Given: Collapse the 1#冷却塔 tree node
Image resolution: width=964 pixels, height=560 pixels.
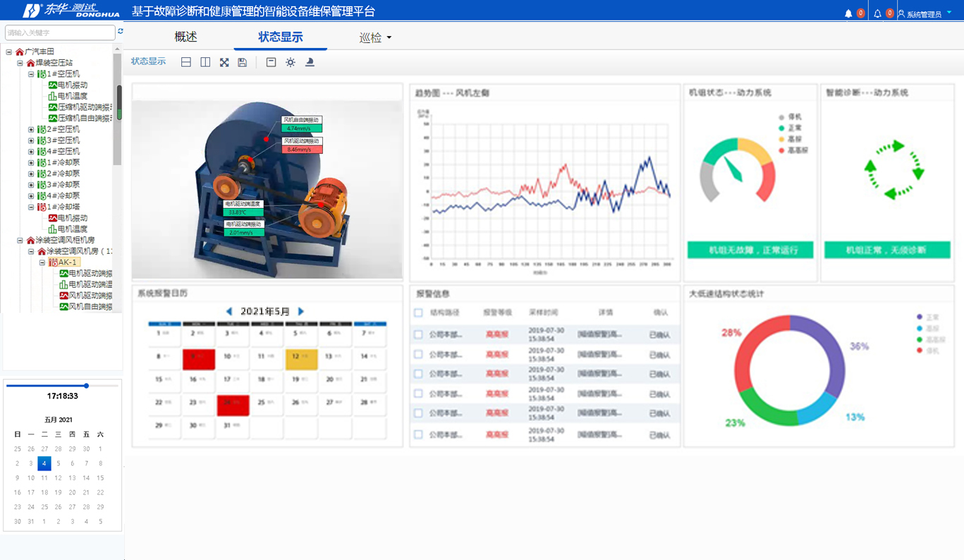Looking at the screenshot, I should (31, 207).
